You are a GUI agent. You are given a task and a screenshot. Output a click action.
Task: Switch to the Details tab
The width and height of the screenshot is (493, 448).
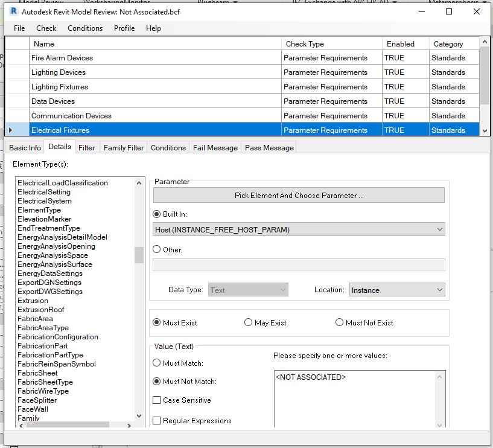pyautogui.click(x=60, y=147)
